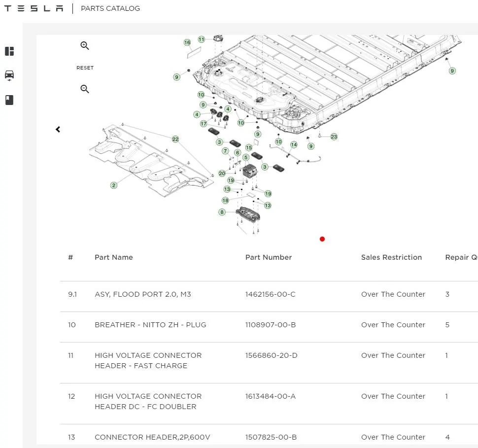478x448 pixels.
Task: Click the RESET zoom button
Action: coord(85,68)
